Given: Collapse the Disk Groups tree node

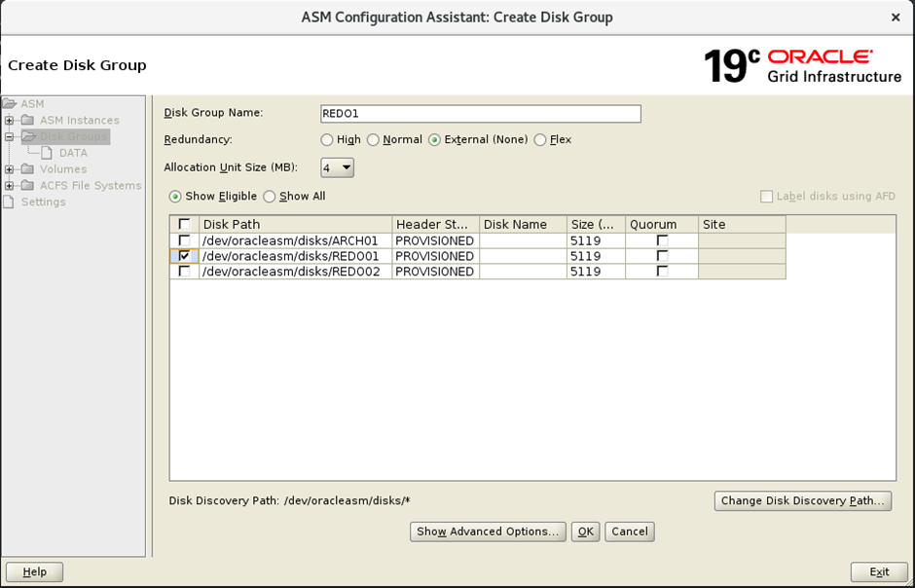Looking at the screenshot, I should (x=10, y=136).
